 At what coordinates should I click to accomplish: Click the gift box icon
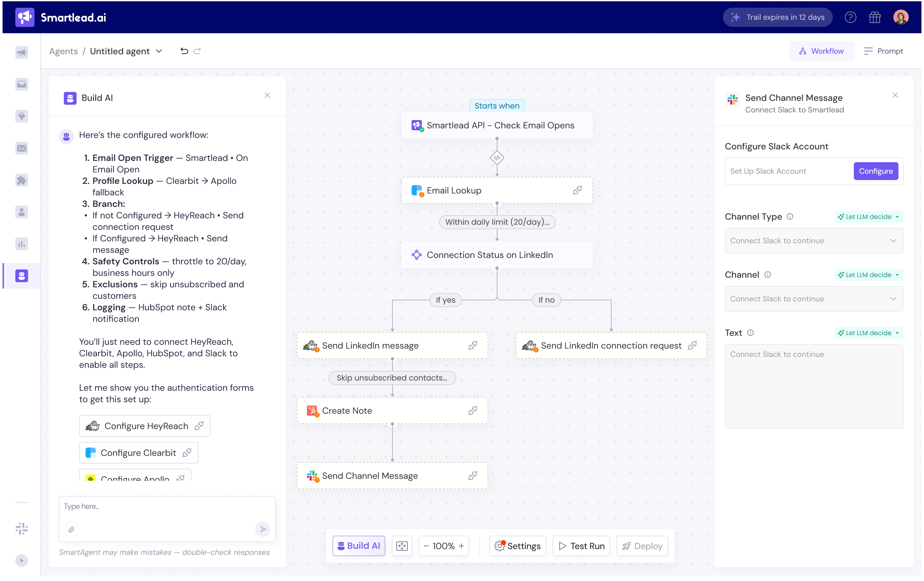coord(875,17)
